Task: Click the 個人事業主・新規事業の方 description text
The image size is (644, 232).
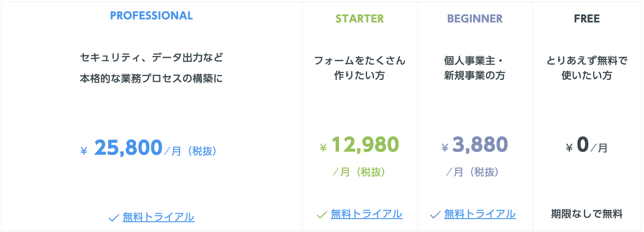Action: pyautogui.click(x=475, y=67)
